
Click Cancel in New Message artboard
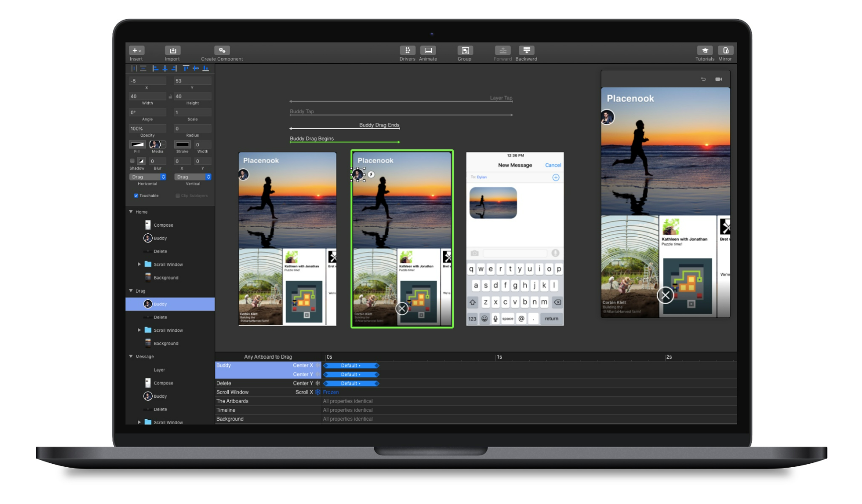(553, 165)
